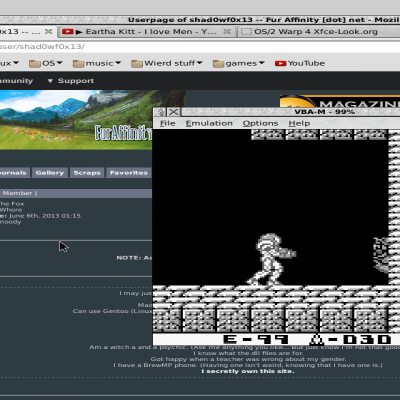Open the Favorites tab on the userpage
The width and height of the screenshot is (400, 400).
(129, 173)
